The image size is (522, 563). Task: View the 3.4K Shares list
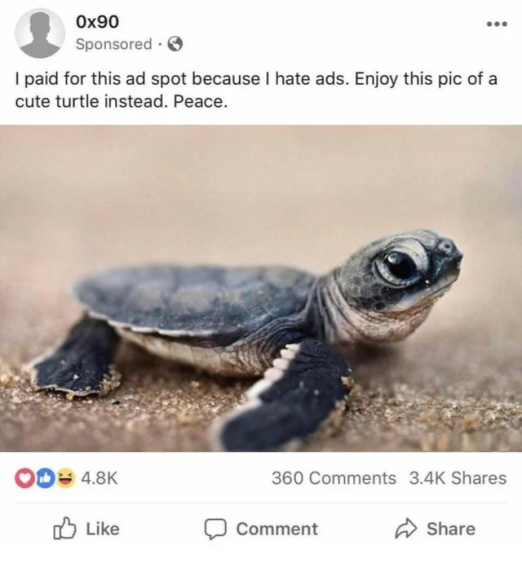(458, 478)
